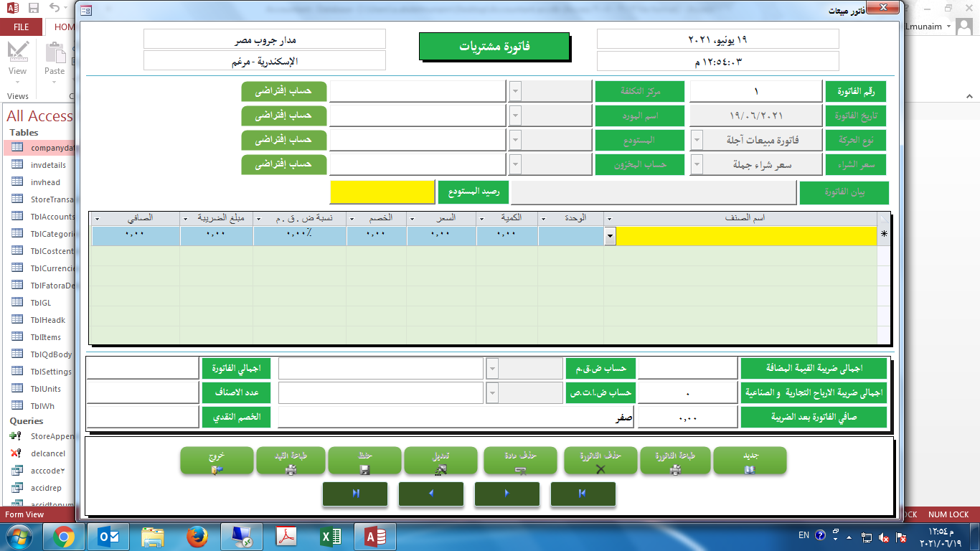Select TblSettings in the navigation pane

50,372
